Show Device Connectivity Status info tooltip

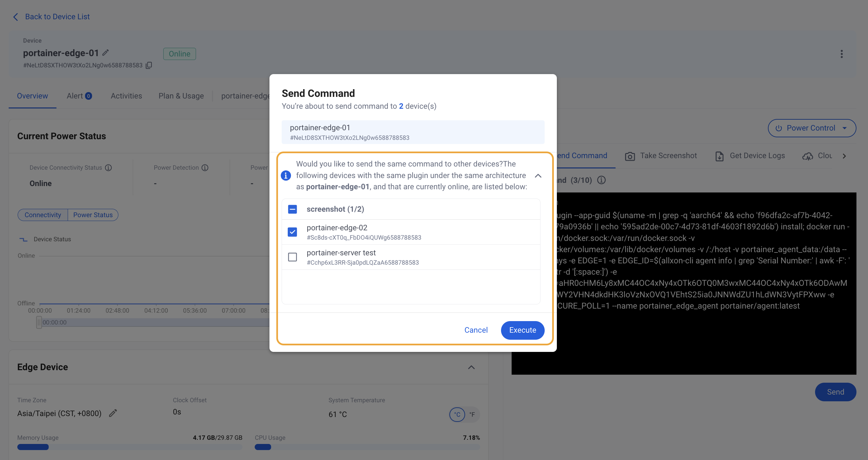point(108,168)
